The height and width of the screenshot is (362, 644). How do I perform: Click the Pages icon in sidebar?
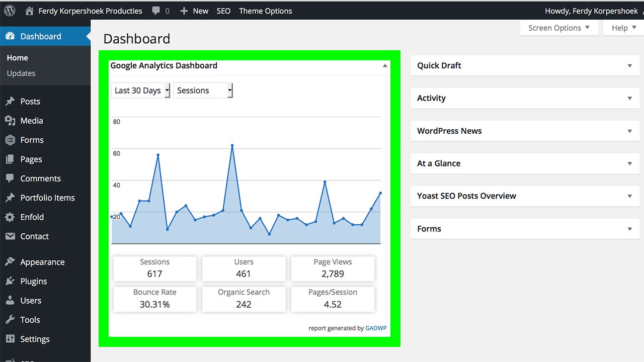(x=10, y=159)
